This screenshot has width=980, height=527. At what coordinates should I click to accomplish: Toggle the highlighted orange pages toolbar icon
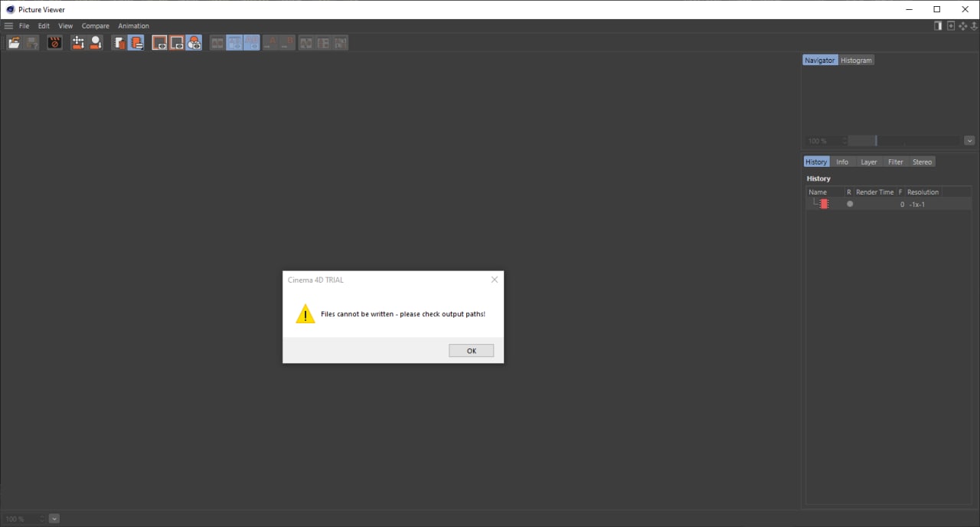136,43
